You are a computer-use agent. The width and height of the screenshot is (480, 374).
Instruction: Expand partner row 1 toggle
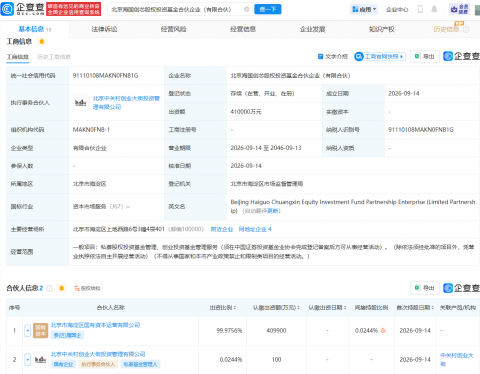(x=28, y=331)
